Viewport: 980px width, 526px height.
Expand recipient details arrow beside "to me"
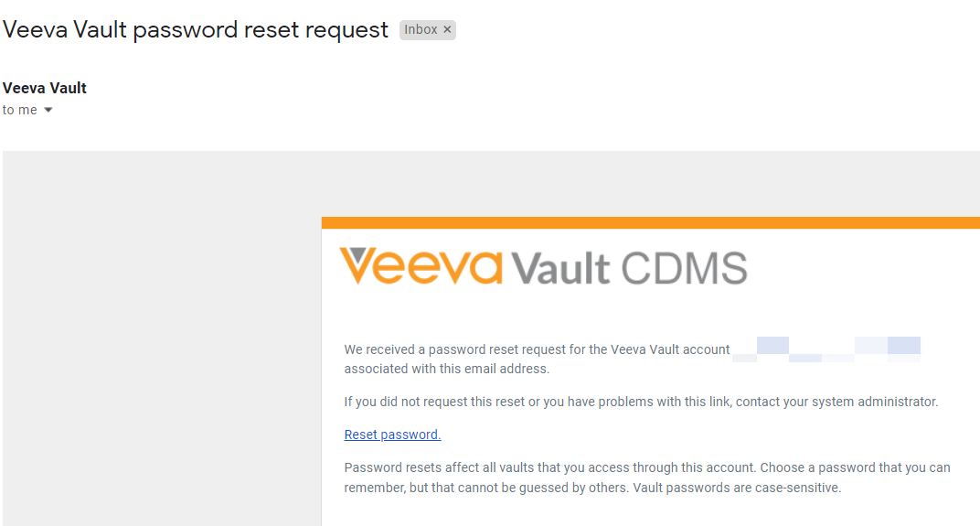48,111
